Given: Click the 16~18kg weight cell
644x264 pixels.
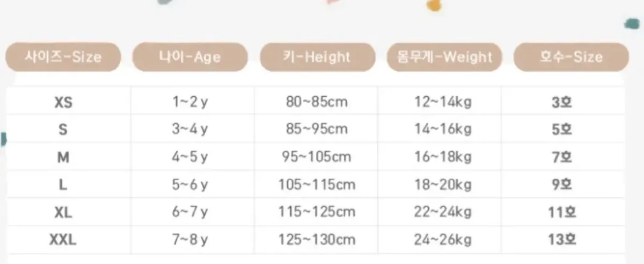Looking at the screenshot, I should tap(443, 157).
